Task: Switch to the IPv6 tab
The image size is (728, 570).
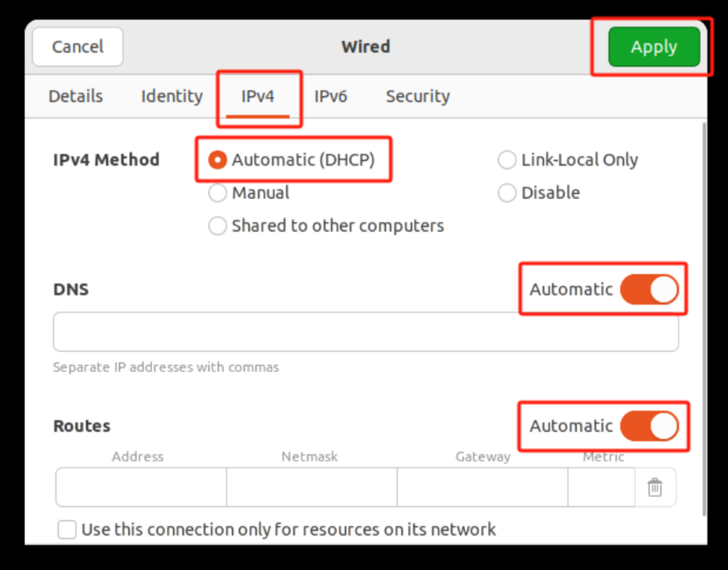Action: (330, 97)
